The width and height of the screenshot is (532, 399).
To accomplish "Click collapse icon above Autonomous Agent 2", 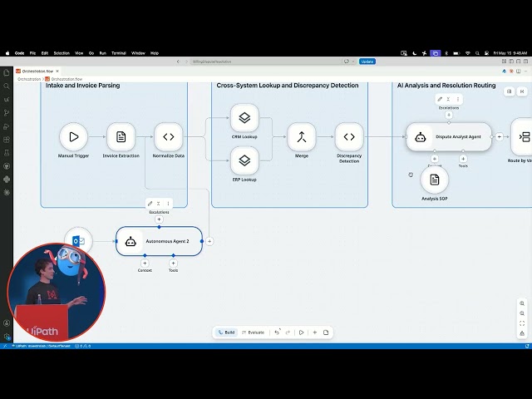I will point(159,204).
